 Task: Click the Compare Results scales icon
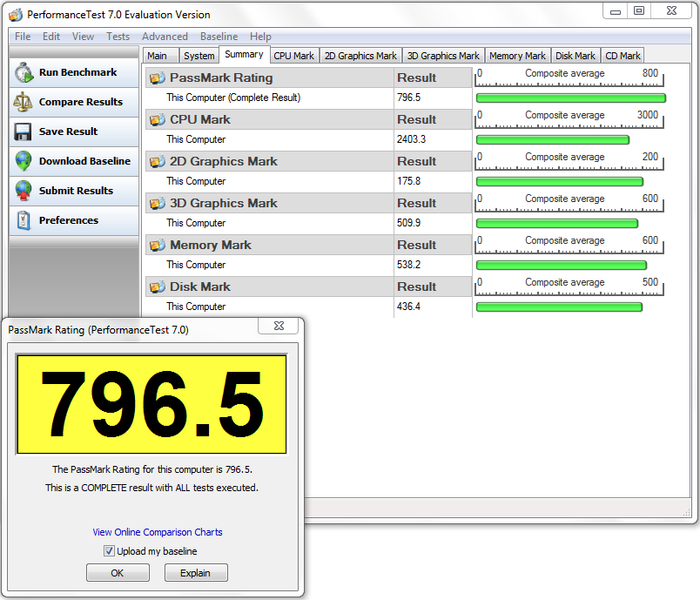[23, 102]
